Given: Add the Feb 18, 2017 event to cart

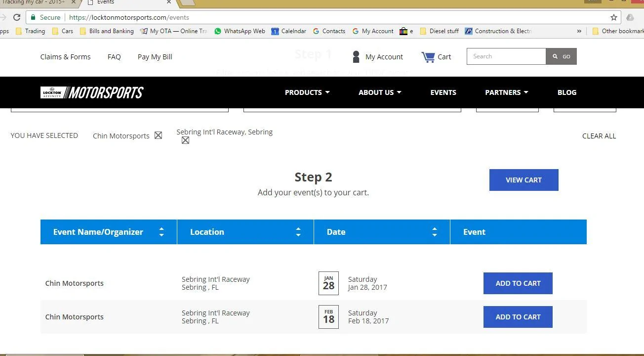Looking at the screenshot, I should [518, 317].
